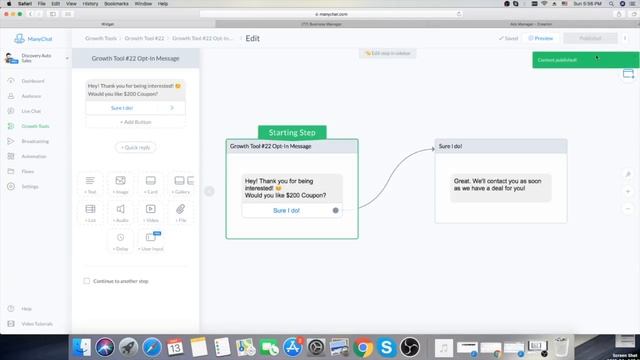Screen dimensions: 640x360
Task: Open the Safari View menu
Action: (x=71, y=4)
